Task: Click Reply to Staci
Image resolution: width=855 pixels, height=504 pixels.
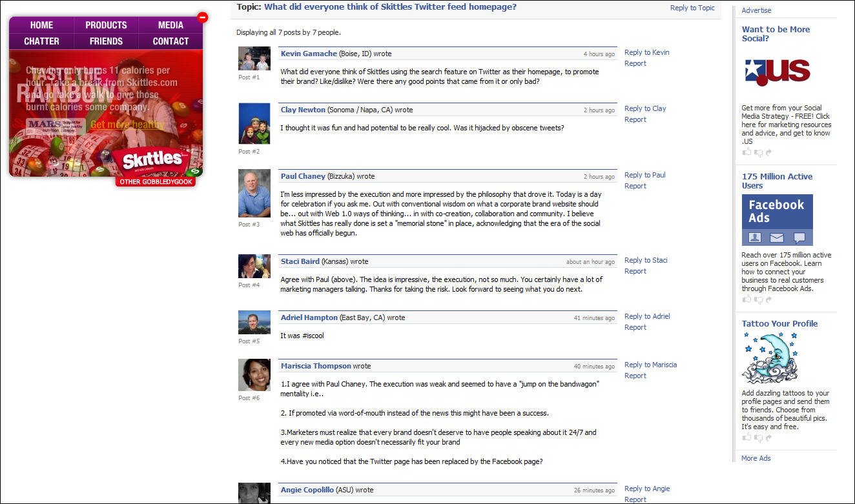Action: point(646,260)
